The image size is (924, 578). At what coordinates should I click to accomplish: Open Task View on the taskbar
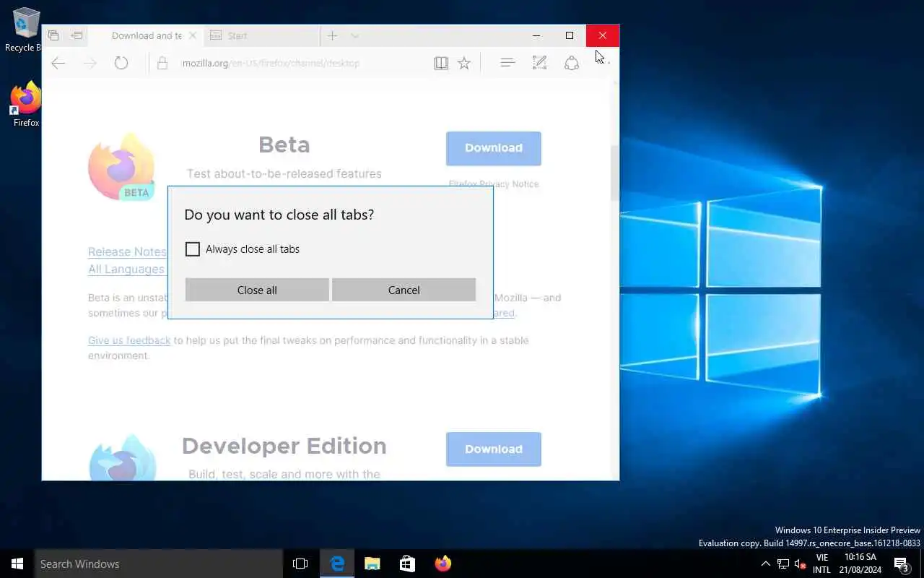tap(300, 564)
